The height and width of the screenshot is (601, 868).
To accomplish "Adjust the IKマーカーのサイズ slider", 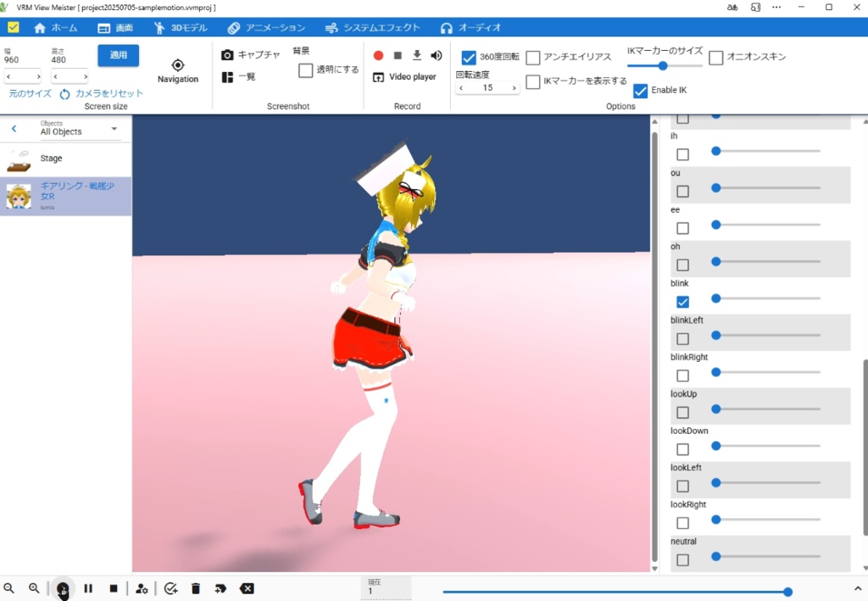I will point(665,66).
